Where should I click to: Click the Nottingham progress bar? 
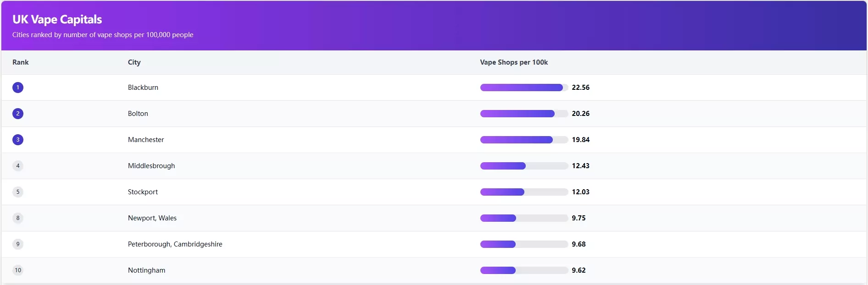pos(524,270)
